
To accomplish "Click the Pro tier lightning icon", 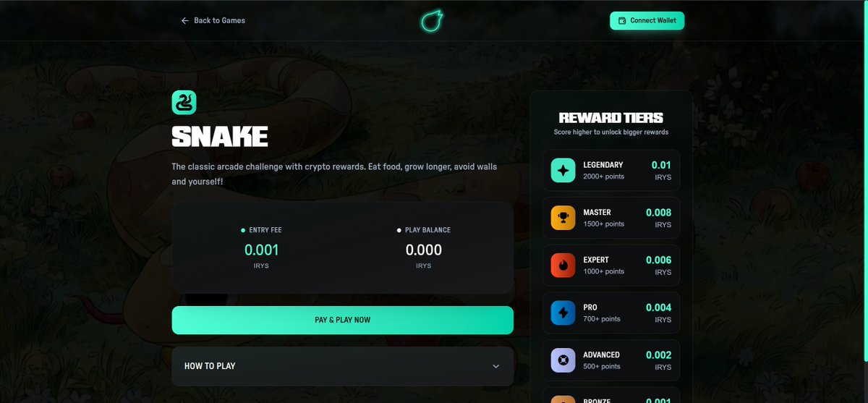I will [x=563, y=313].
